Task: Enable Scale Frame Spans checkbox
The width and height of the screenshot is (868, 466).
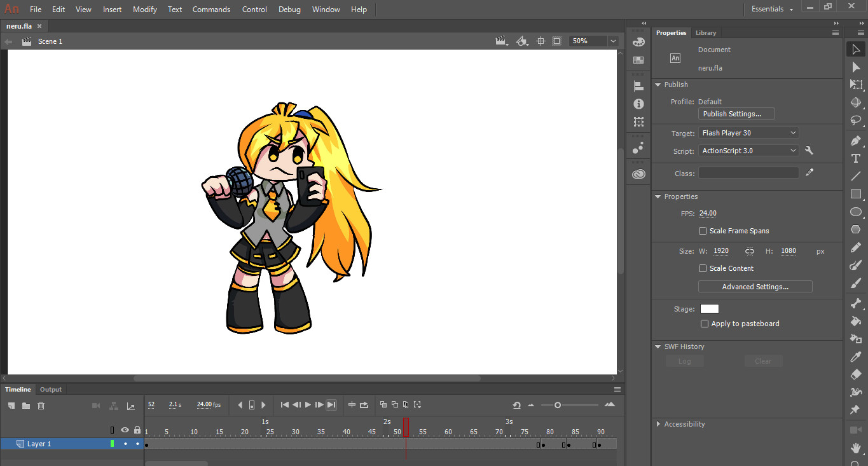Action: [x=703, y=231]
